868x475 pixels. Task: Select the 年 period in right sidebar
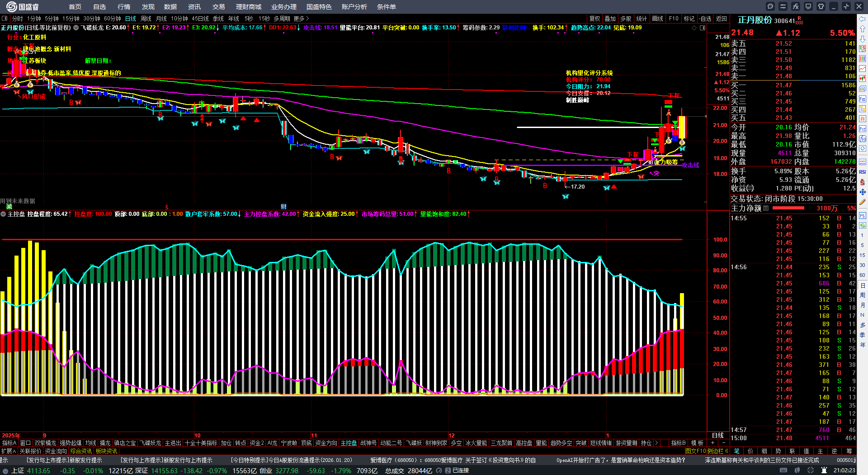tap(863, 345)
